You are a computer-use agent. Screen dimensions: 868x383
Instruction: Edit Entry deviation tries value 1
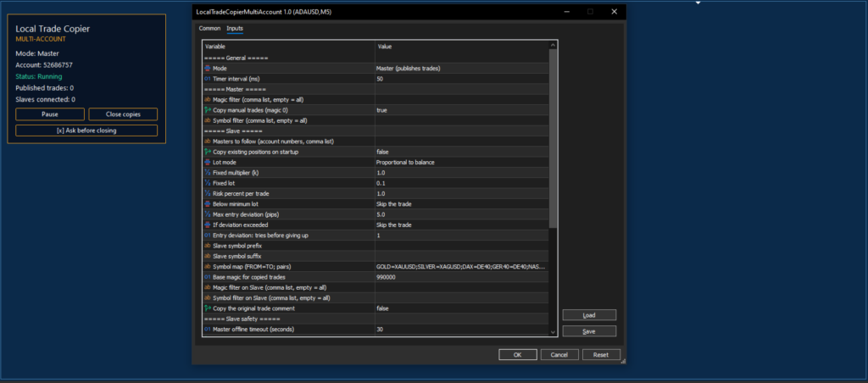462,236
